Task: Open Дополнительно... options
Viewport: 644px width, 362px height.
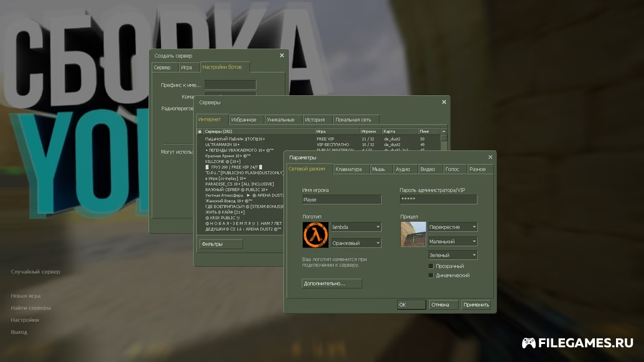Action: (x=332, y=284)
